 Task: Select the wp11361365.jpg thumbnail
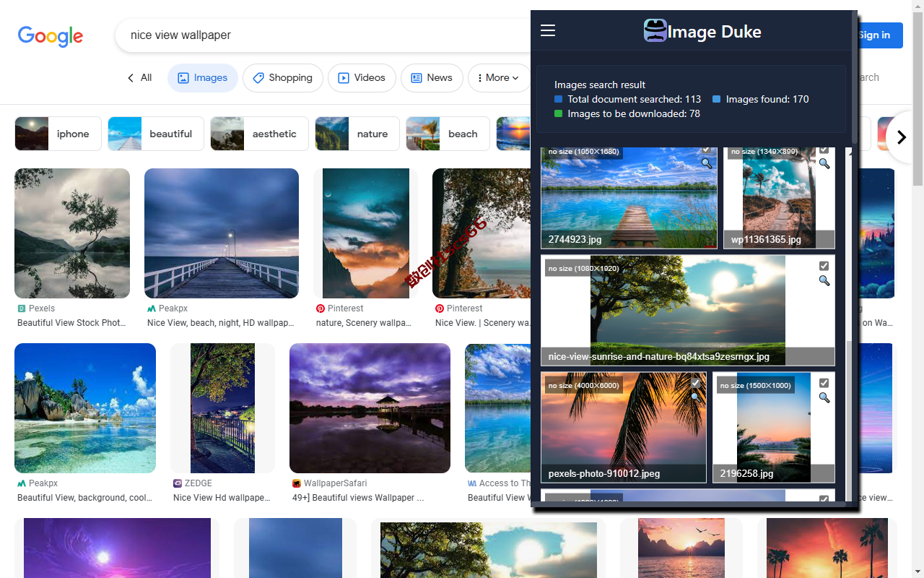coord(779,197)
